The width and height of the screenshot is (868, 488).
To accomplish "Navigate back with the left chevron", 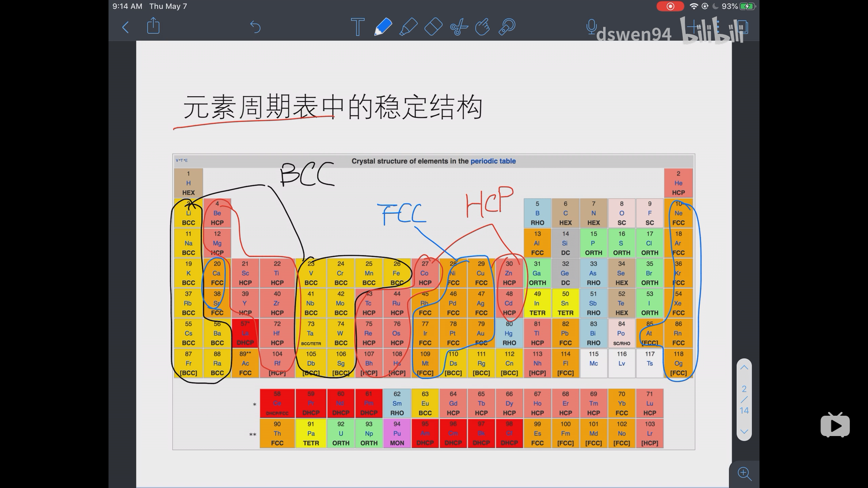I will click(125, 27).
